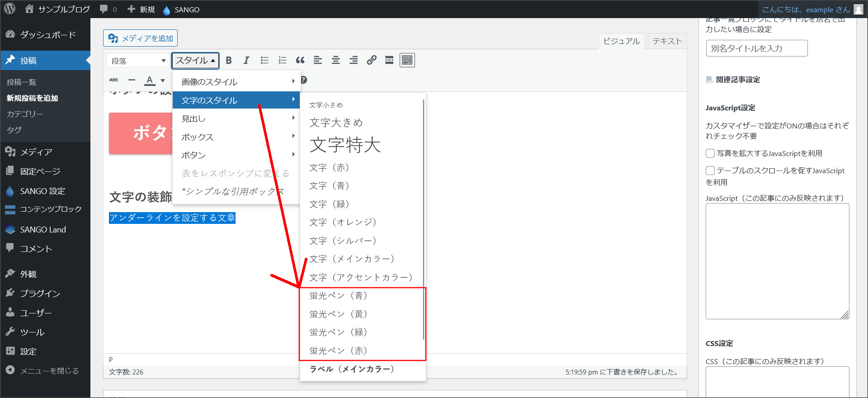Toggle the toolbar kitchen sink icon
Viewport: 868px width, 398px height.
click(407, 60)
